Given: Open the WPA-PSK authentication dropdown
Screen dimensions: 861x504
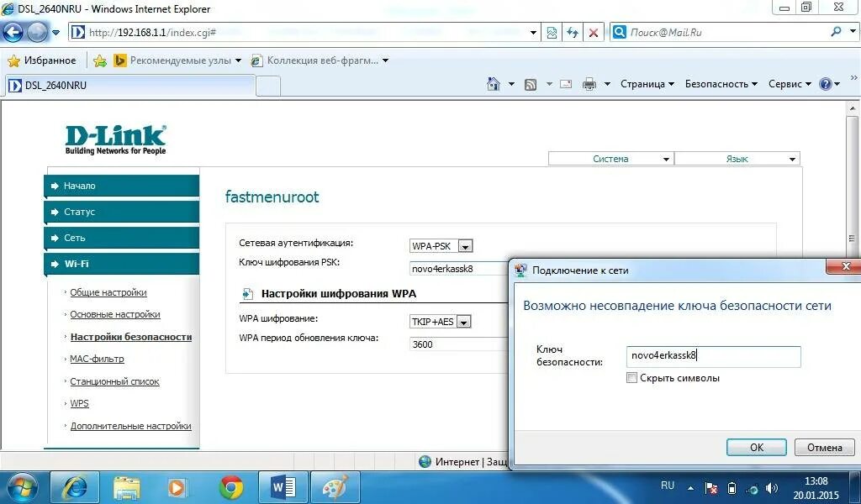Looking at the screenshot, I should coord(441,245).
